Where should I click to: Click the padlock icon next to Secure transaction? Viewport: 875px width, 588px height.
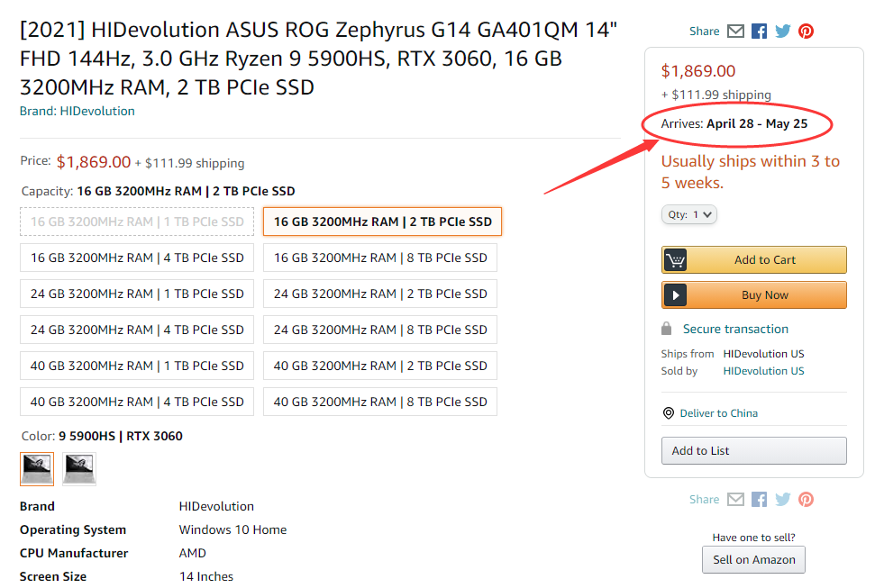(x=666, y=329)
